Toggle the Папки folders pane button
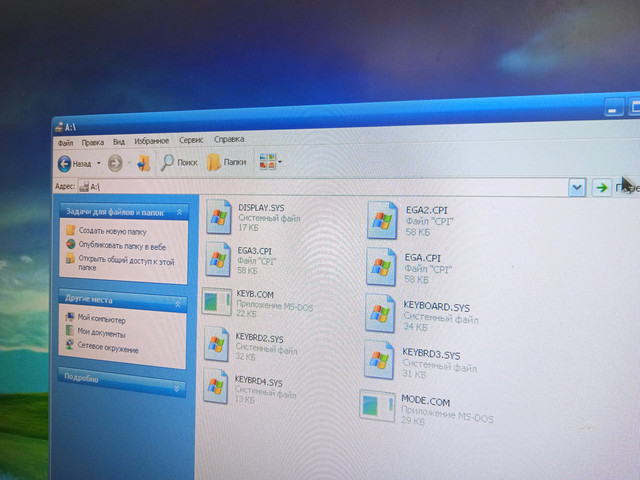Screen dimensions: 640x480 coord(227,162)
